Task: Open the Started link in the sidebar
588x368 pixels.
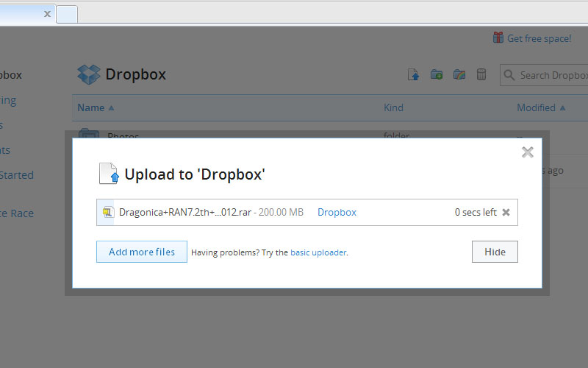Action: pyautogui.click(x=16, y=175)
